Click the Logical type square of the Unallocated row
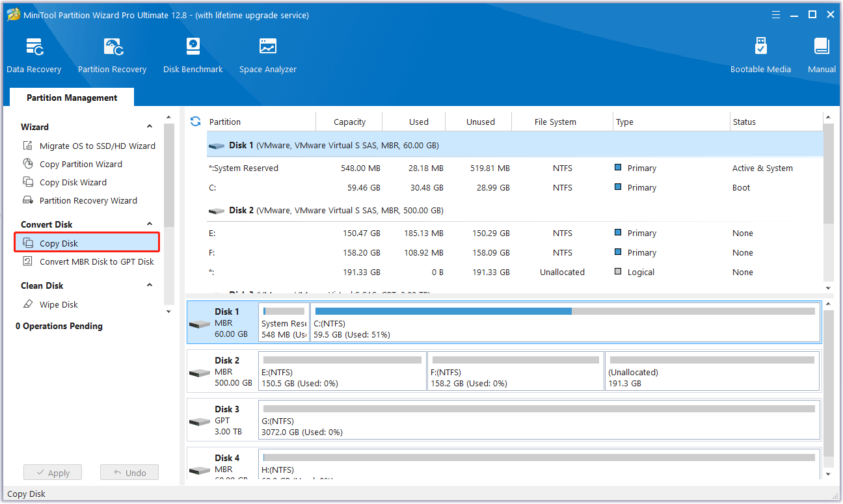Image resolution: width=843 pixels, height=504 pixels. [618, 272]
